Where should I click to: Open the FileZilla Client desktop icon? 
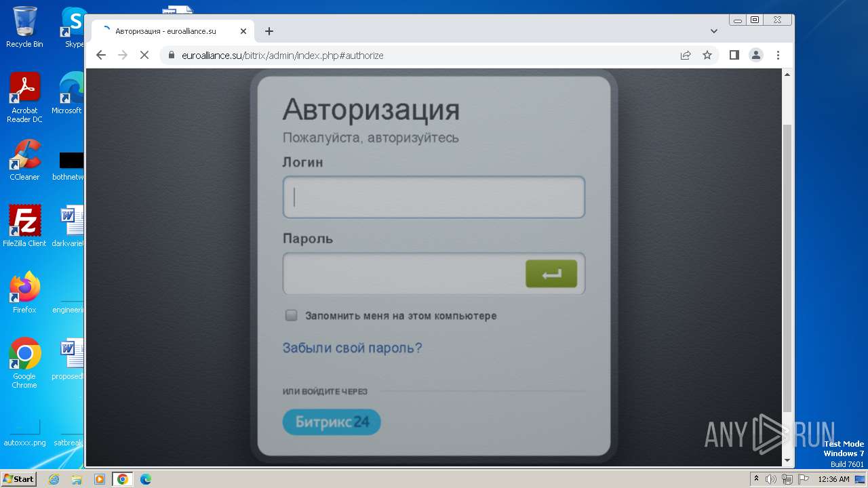pyautogui.click(x=24, y=226)
